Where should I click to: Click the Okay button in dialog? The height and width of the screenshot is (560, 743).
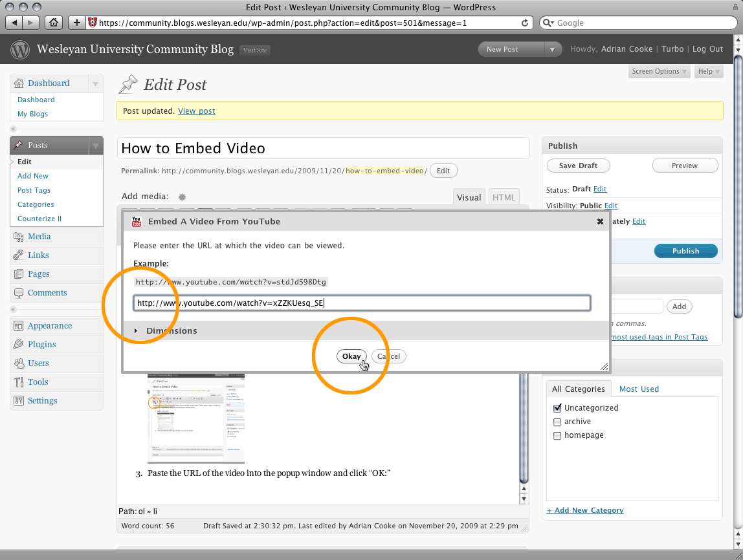351,356
